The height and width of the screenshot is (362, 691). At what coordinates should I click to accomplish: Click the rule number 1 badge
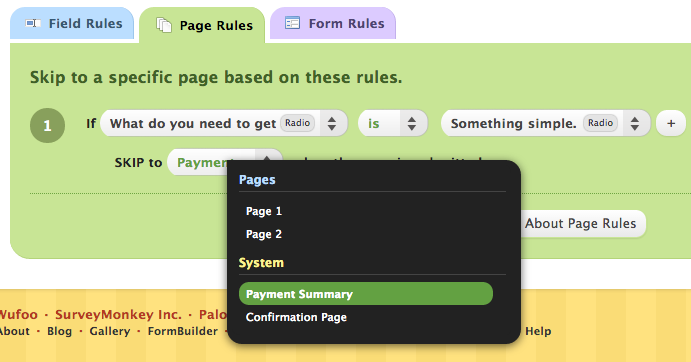pos(48,126)
